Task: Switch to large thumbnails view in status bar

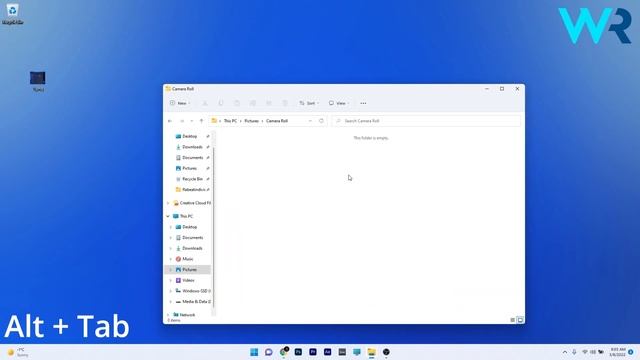Action: click(520, 320)
